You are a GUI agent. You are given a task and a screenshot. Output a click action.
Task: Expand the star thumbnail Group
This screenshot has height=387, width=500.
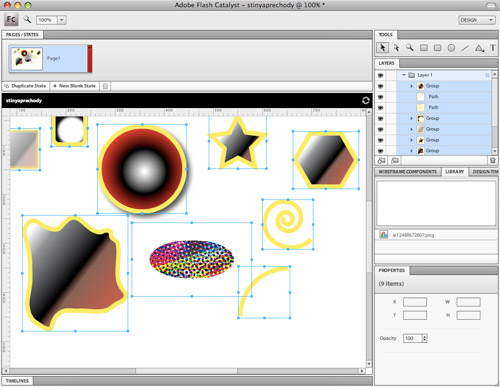(411, 140)
